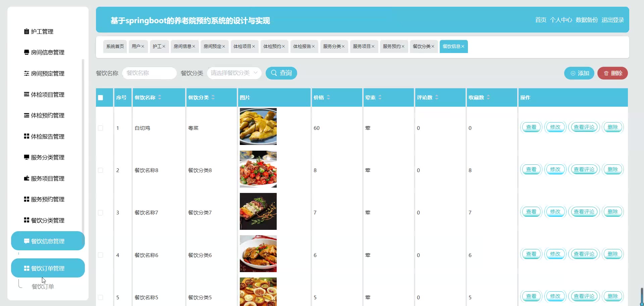The height and width of the screenshot is (306, 644).
Task: Sort table by 价格 column
Action: click(x=328, y=97)
